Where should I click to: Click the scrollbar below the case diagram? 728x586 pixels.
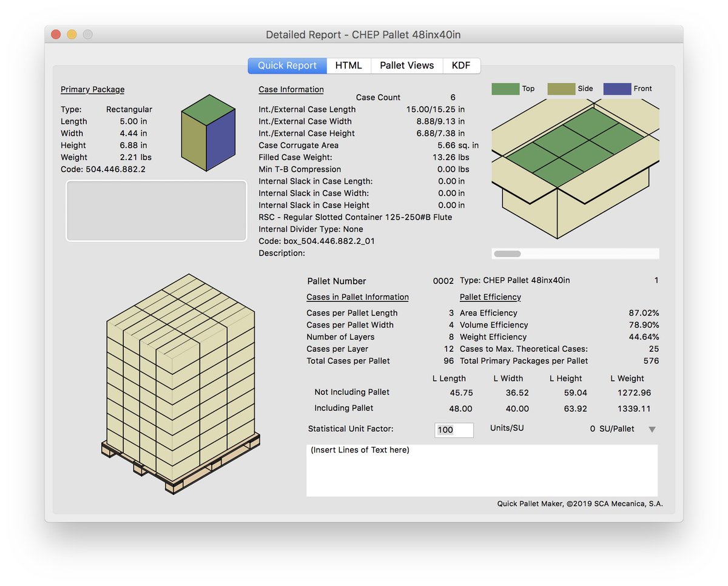click(507, 253)
